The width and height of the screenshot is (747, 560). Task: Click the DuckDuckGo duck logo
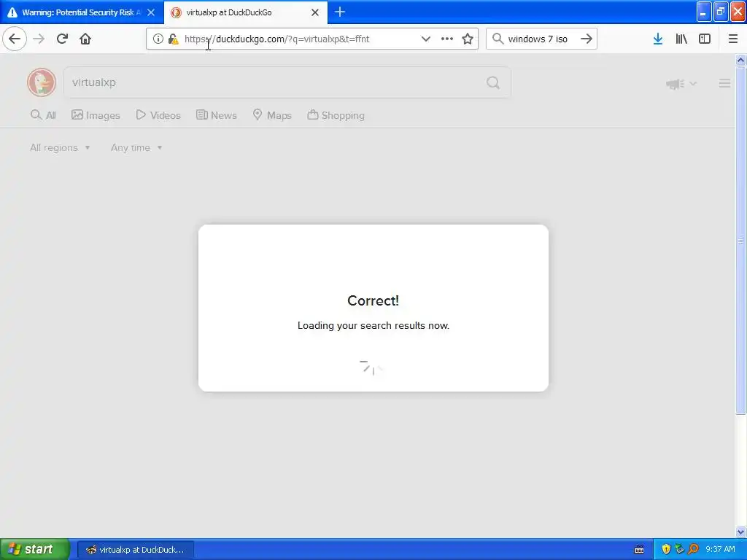(x=42, y=82)
